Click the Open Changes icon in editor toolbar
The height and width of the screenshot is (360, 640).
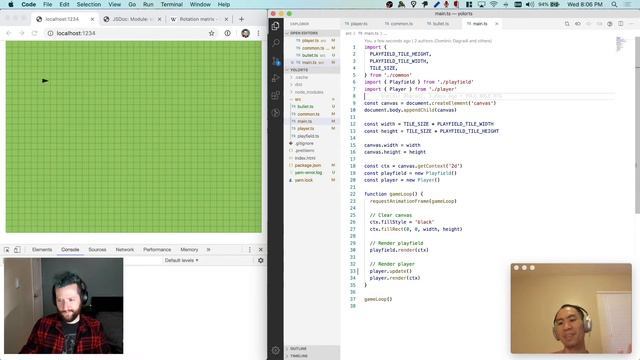567,24
